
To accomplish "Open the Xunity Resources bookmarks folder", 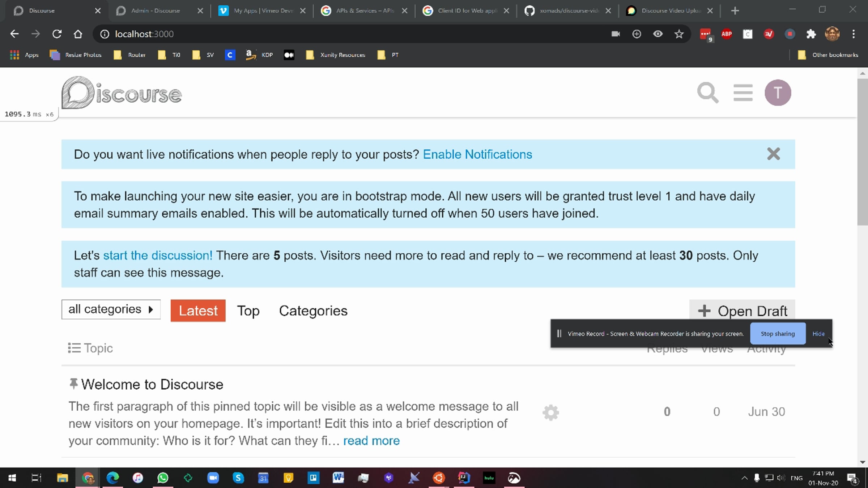I will [x=335, y=55].
